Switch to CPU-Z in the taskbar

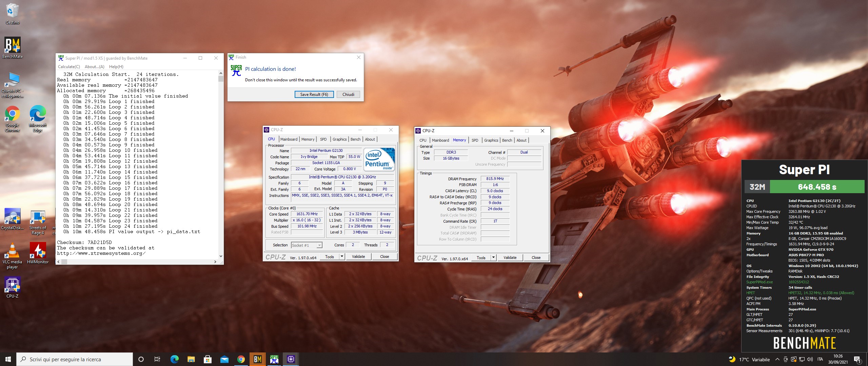pos(291,359)
